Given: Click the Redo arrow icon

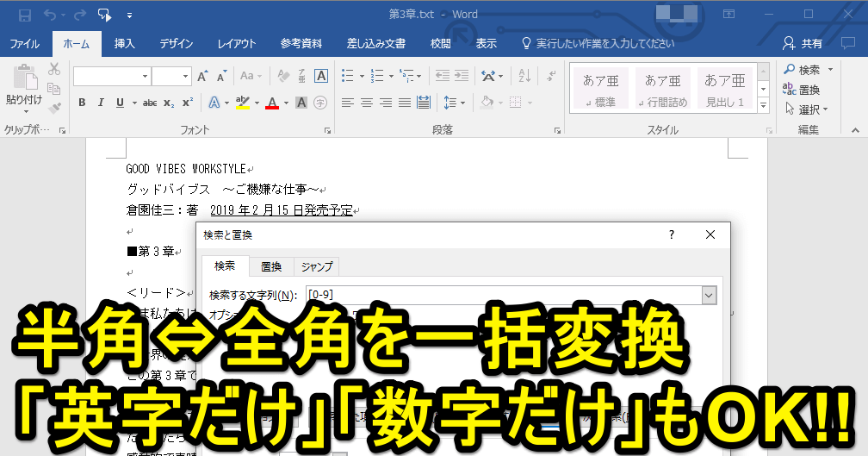Looking at the screenshot, I should (80, 15).
